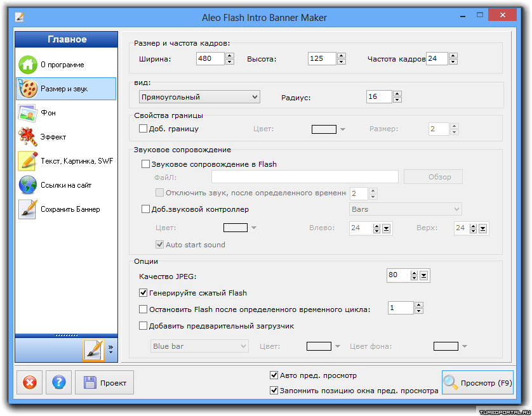This screenshot has width=532, height=416.
Task: Expand the sound controller Цвет dropdown arrow
Action: tap(254, 228)
